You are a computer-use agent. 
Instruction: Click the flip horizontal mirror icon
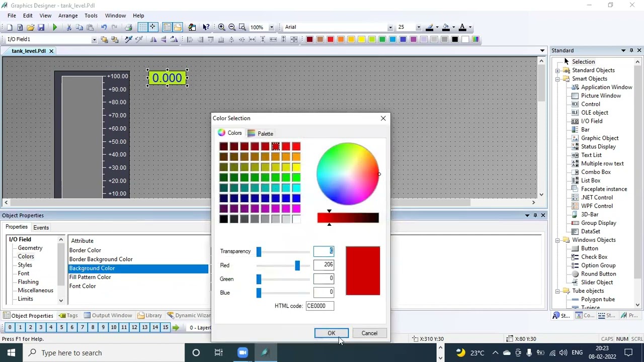[153, 39]
